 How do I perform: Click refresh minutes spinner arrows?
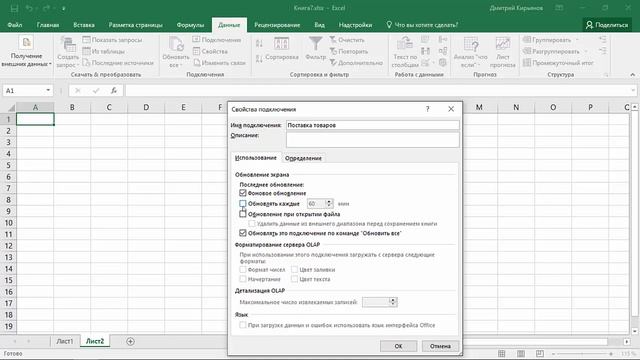pos(329,203)
